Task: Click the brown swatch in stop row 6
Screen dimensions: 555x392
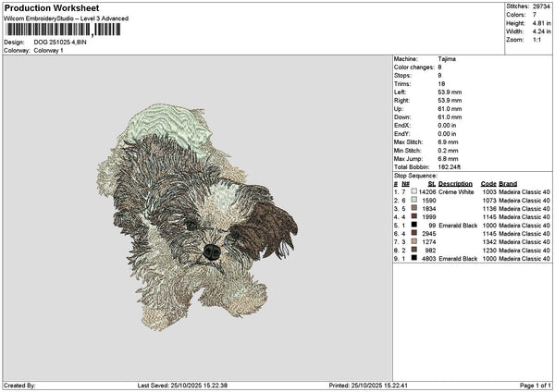Action: tap(413, 233)
